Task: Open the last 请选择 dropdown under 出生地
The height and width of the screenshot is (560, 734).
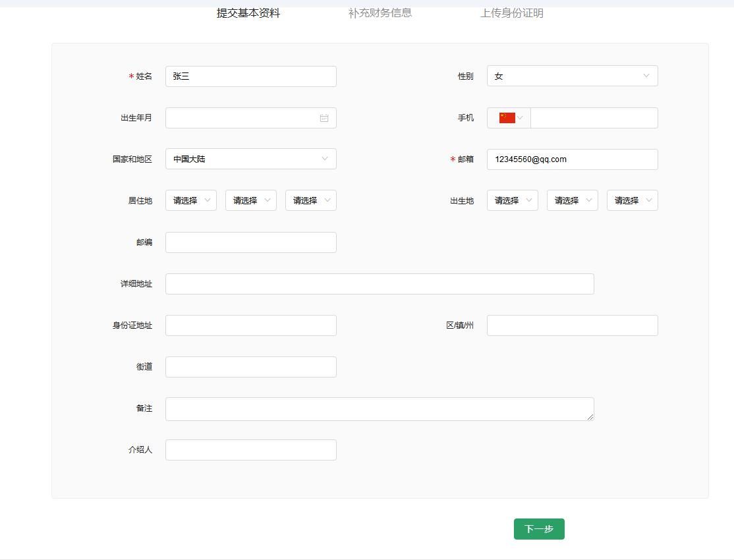Action: click(632, 200)
